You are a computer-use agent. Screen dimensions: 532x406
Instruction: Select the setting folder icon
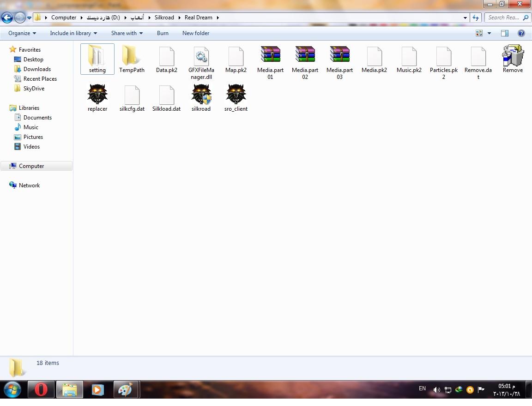97,55
